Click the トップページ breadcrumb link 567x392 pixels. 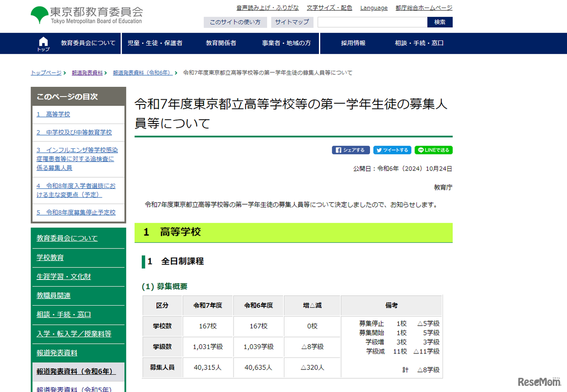pyautogui.click(x=46, y=72)
